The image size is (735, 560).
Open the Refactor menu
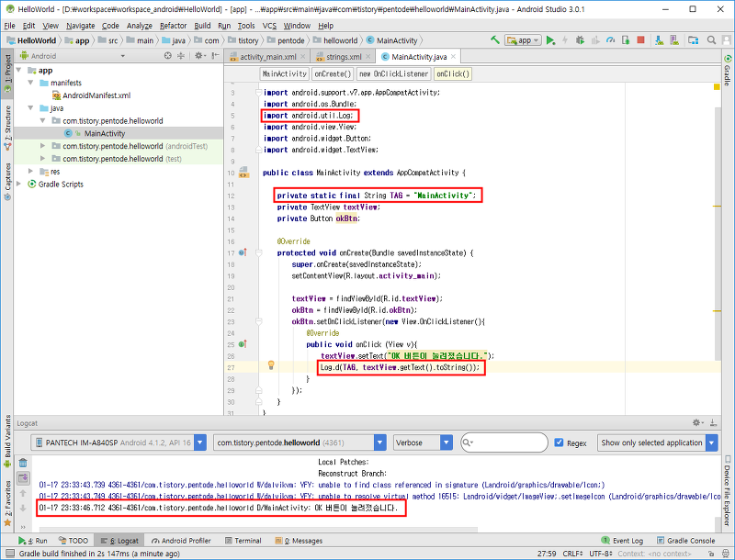pyautogui.click(x=173, y=26)
